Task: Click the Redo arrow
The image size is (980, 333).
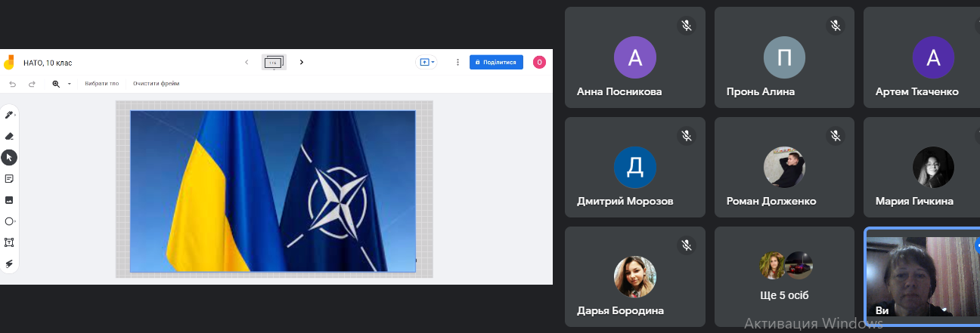Action: coord(32,84)
